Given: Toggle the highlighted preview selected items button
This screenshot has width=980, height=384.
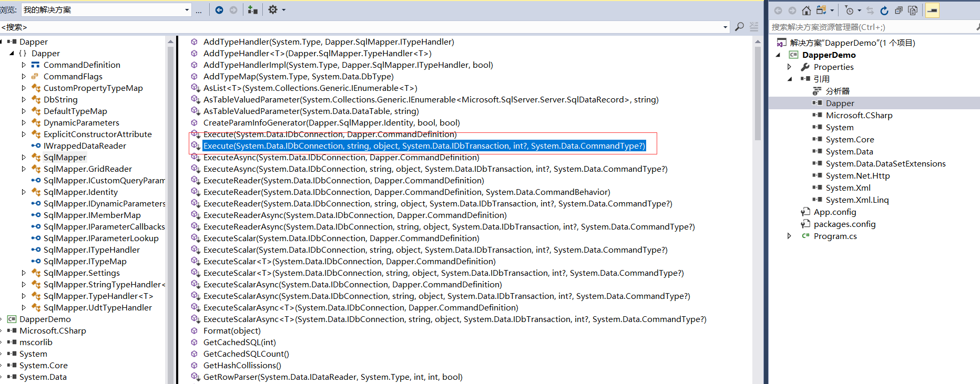Looking at the screenshot, I should pos(932,11).
